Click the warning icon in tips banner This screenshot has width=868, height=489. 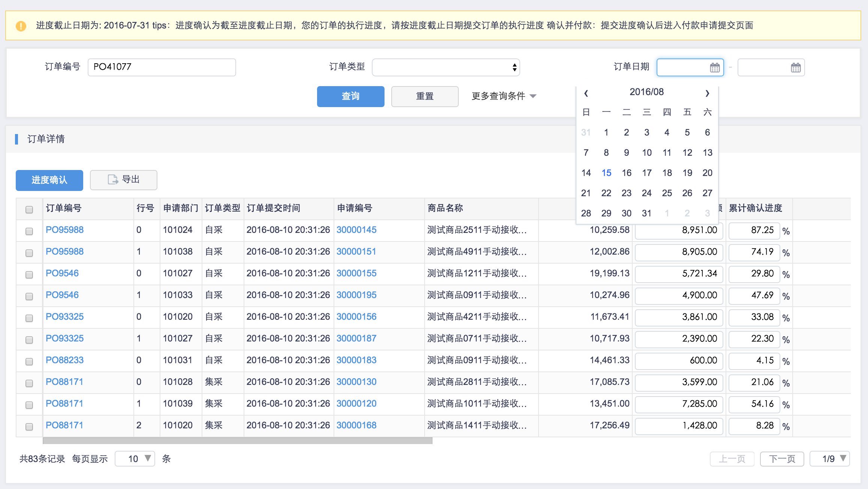pos(21,26)
